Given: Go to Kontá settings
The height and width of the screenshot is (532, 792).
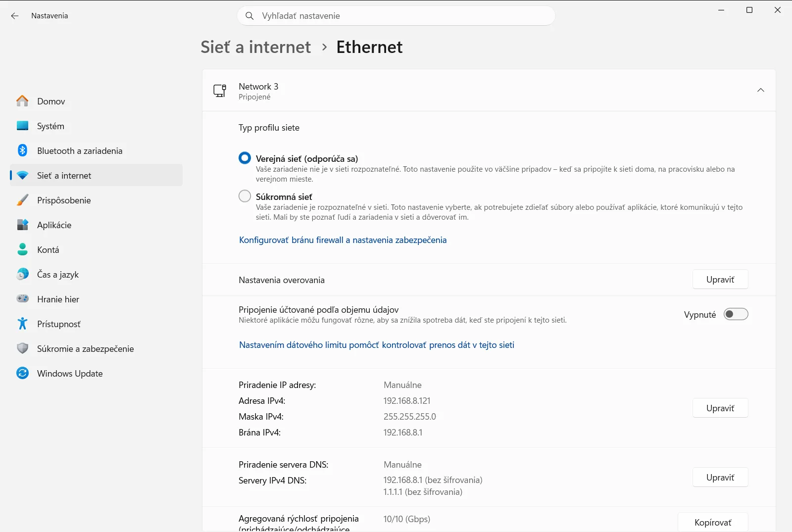Looking at the screenshot, I should coord(97,249).
